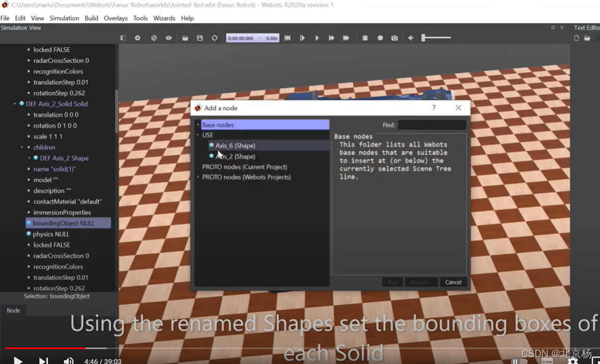The height and width of the screenshot is (364, 600).
Task: Mute the video player volume
Action: coord(69,361)
